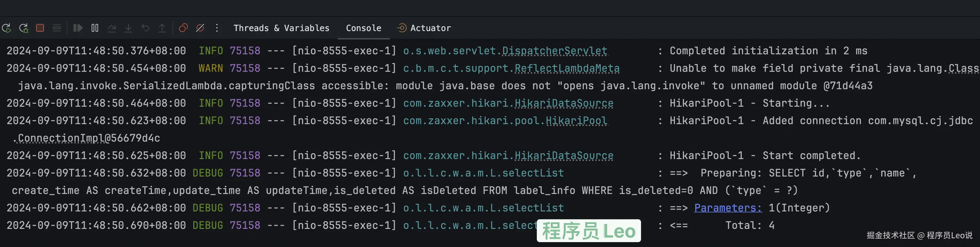Image resolution: width=980 pixels, height=247 pixels.
Task: Toggle Mute Breakpoints slashed-circle icon
Action: click(x=200, y=28)
